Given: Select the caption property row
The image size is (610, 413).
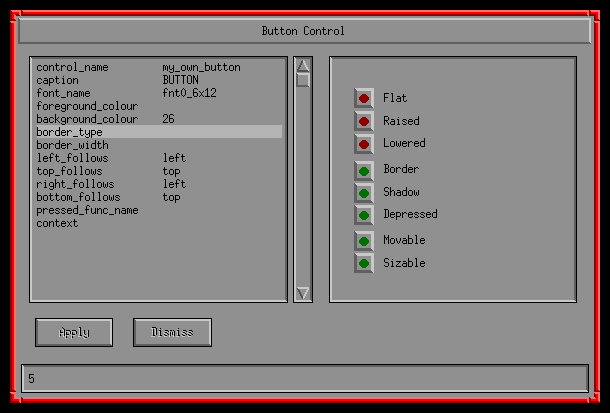Looking at the screenshot, I should (159, 80).
